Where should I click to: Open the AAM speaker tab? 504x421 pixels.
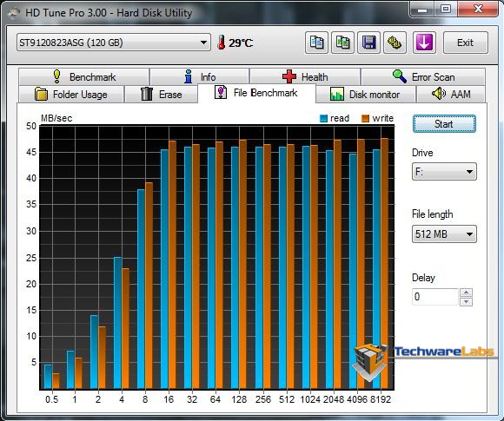point(452,95)
